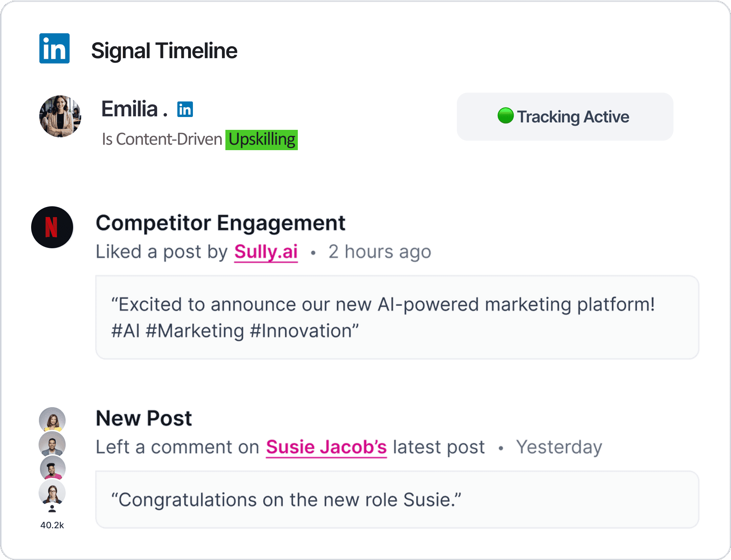Click the large LinkedIn logo beside Signal Timeline

tap(54, 48)
